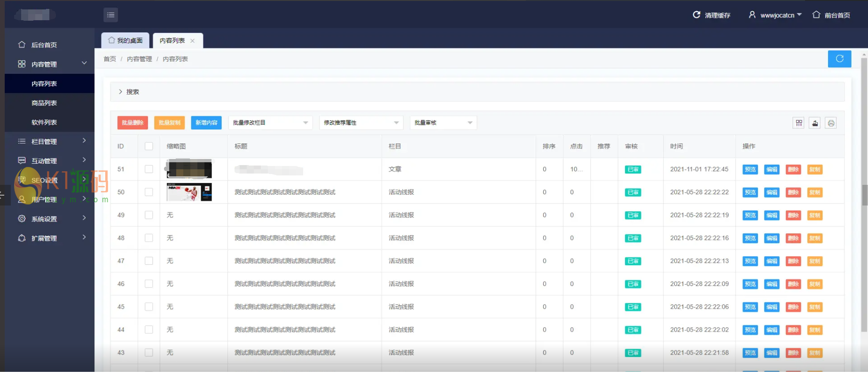Toggle the select-all checkbox in header
Viewport: 868px width, 372px height.
tap(149, 146)
